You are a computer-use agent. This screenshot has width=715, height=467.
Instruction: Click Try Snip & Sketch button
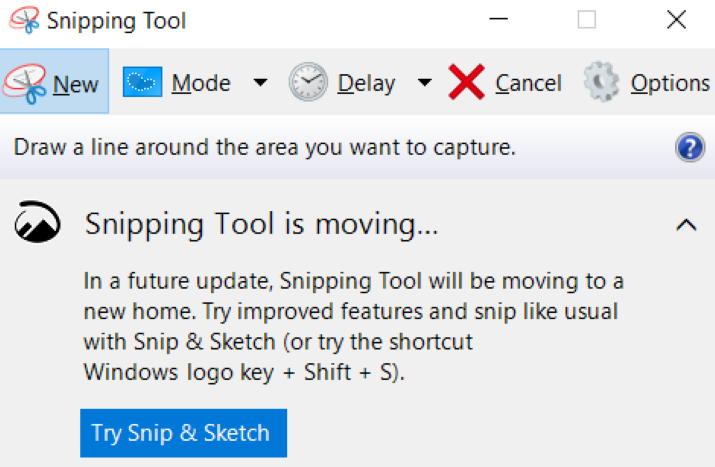183,433
